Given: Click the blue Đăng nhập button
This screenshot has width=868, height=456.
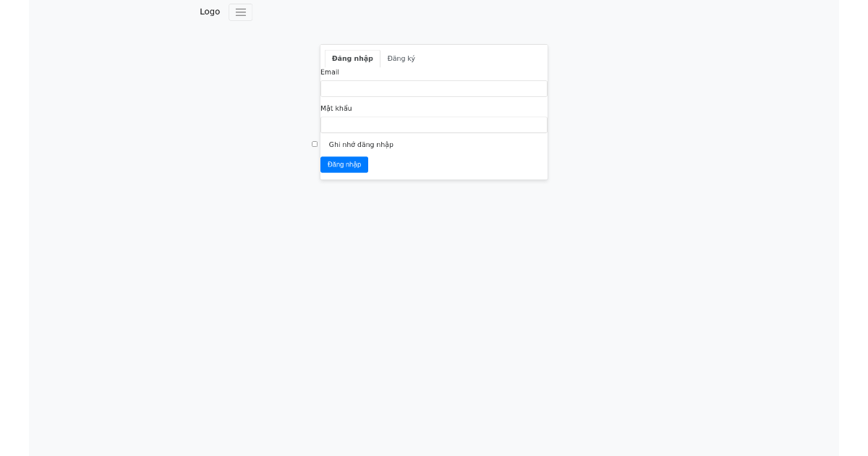Looking at the screenshot, I should pyautogui.click(x=344, y=164).
